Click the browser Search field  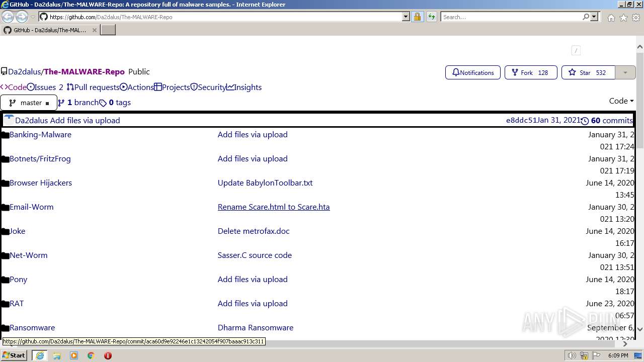[511, 17]
